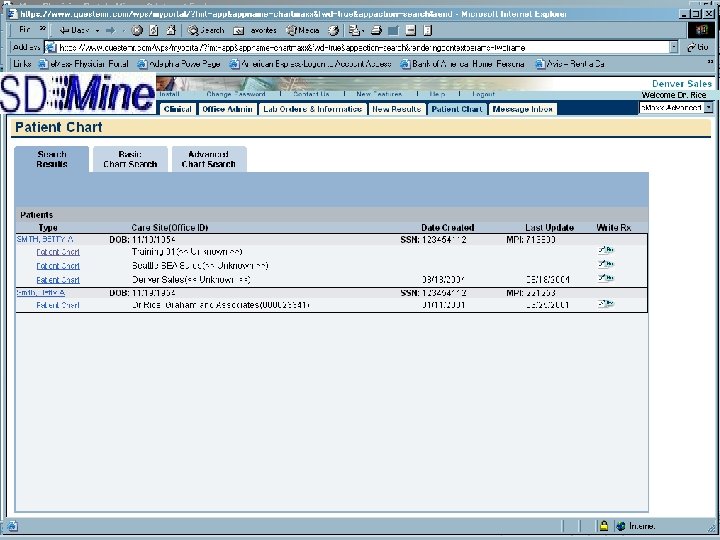This screenshot has width=720, height=540.
Task: Click the SD Mine logo
Action: [78, 93]
